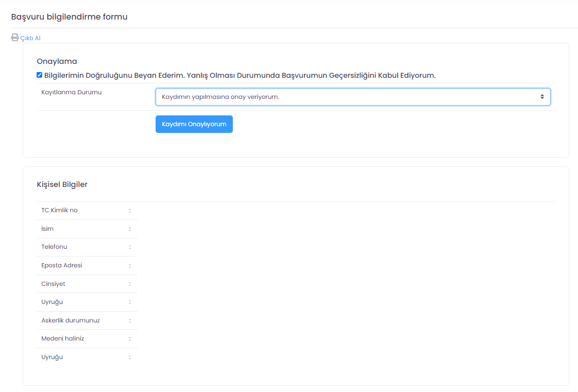Select the Cinsiyet row label
The height and width of the screenshot is (392, 578).
coord(53,284)
